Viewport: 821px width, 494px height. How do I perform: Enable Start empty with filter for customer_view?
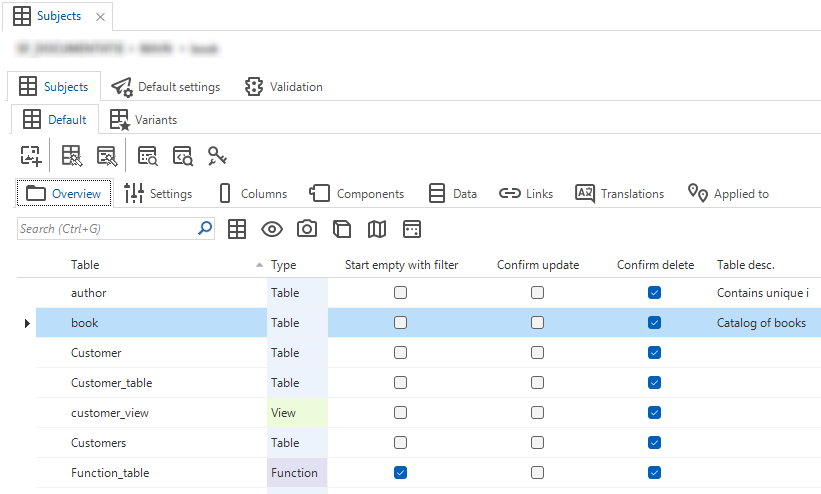tap(401, 412)
